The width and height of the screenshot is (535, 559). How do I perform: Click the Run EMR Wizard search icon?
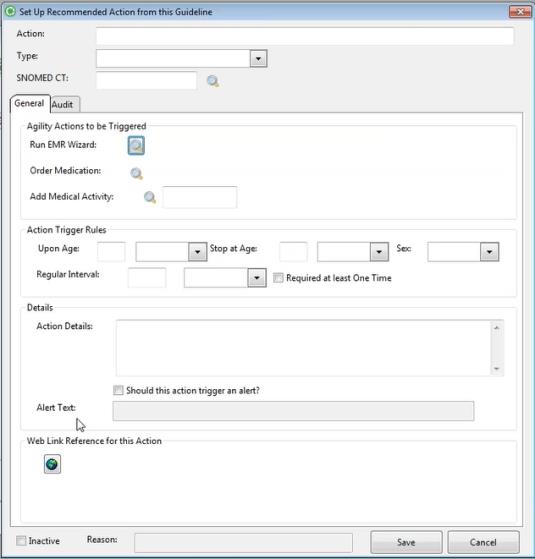click(136, 145)
